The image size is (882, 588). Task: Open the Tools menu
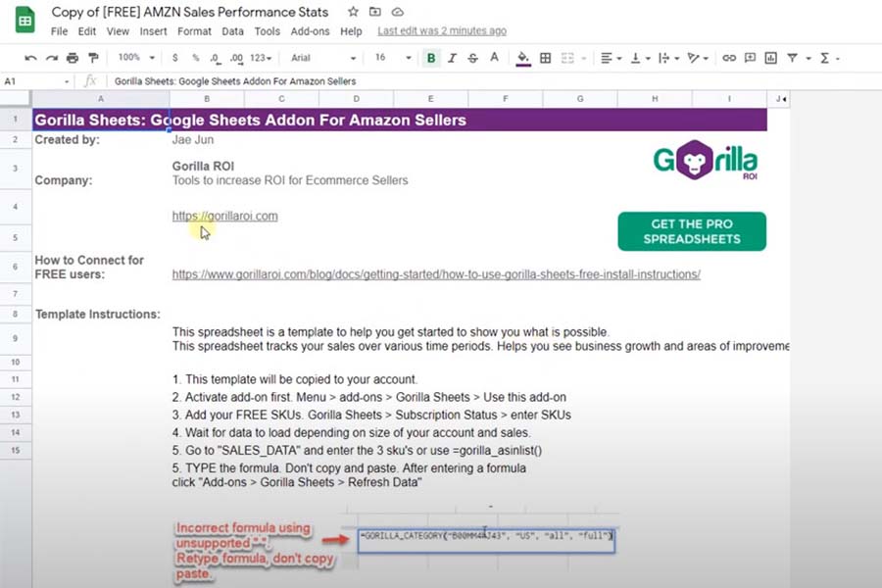pos(267,31)
